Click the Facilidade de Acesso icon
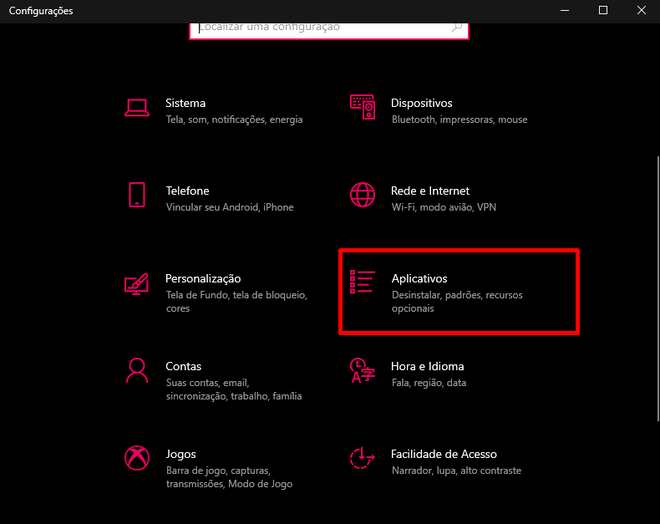Viewport: 660px width, 524px height. click(362, 458)
